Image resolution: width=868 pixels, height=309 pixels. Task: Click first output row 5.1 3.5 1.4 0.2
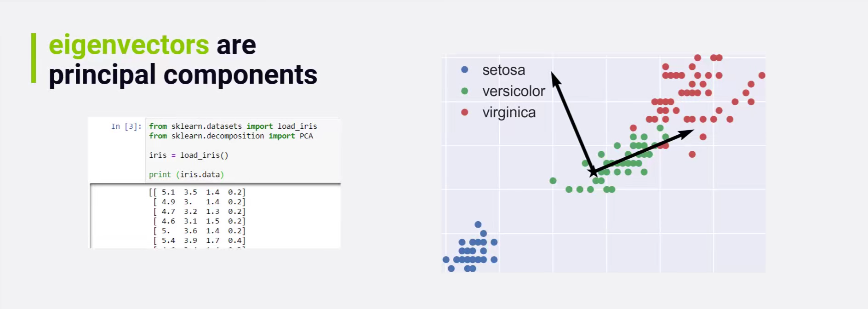point(198,192)
